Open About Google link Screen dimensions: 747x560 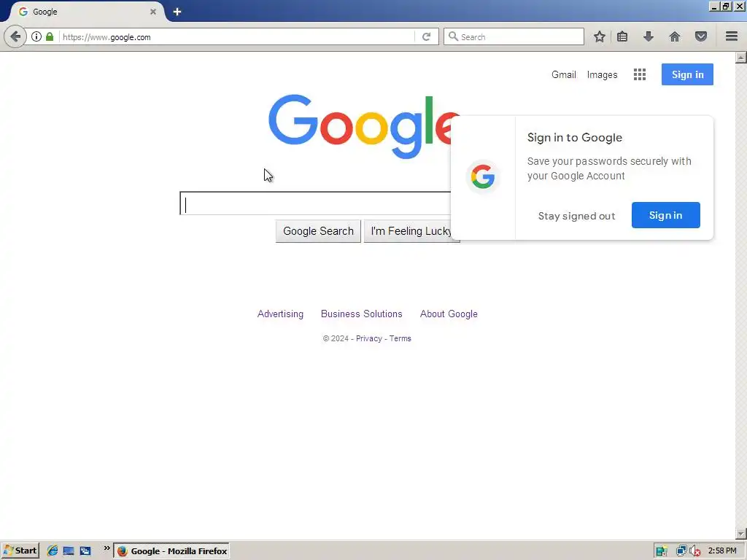[x=449, y=314]
